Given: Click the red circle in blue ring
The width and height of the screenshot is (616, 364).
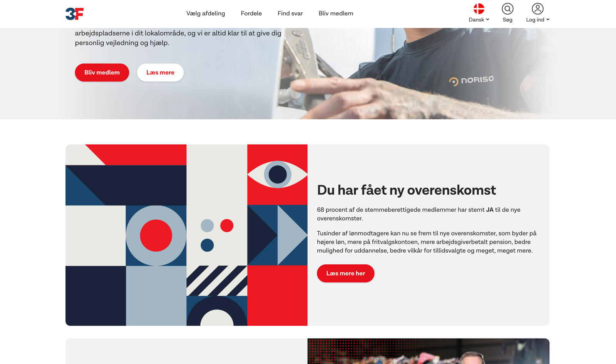Looking at the screenshot, I should point(156,235).
